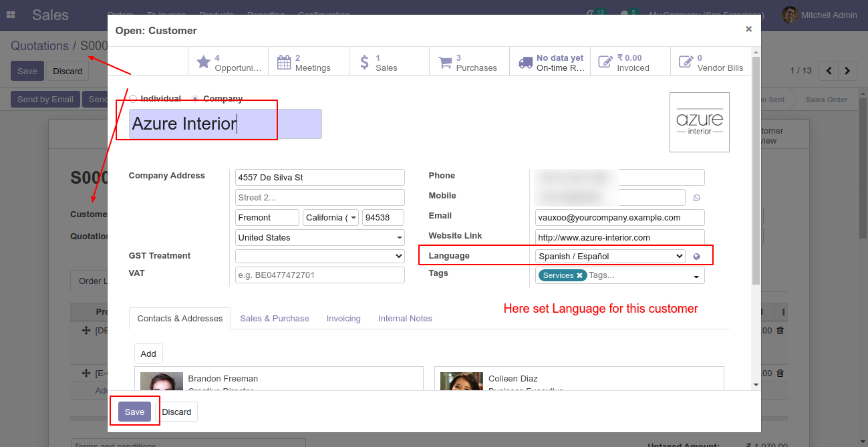Click the Azure Interior name field
Viewport: 868px width, 447px height.
[225, 124]
